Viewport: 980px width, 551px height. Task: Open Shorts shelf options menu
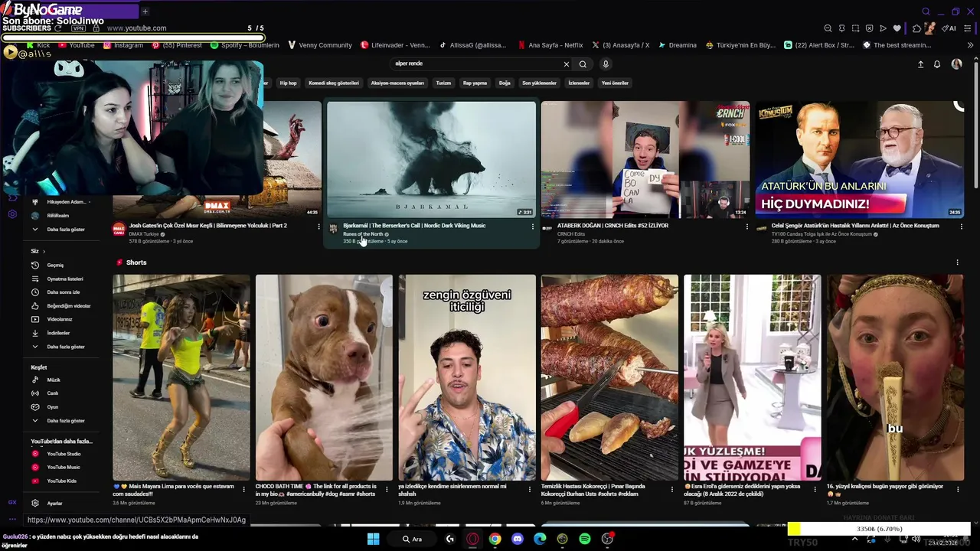957,262
